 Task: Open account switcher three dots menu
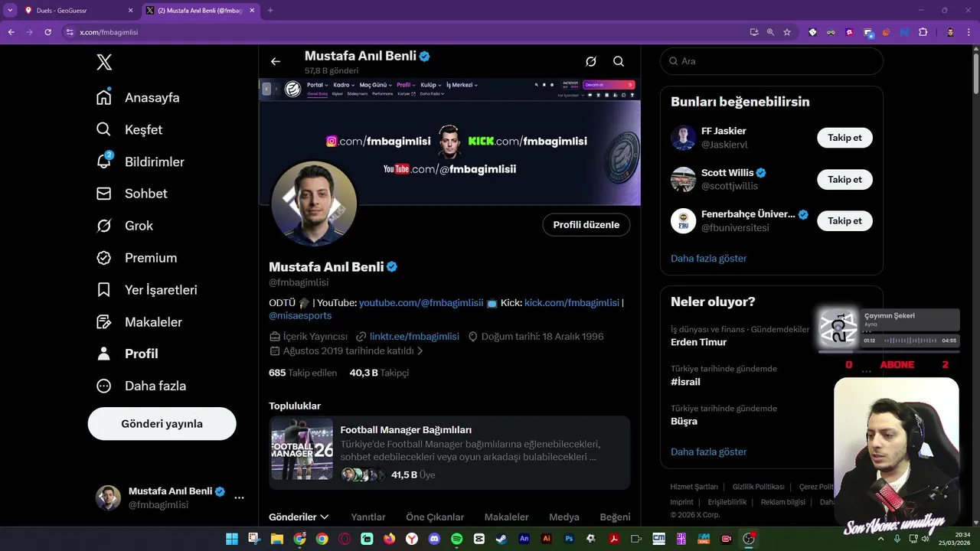pos(239,497)
